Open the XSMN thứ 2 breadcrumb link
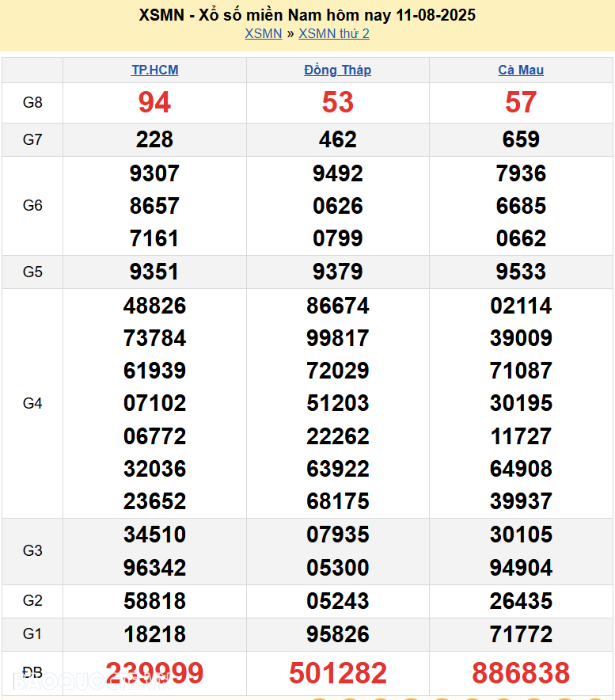The height and width of the screenshot is (700, 615). (x=333, y=33)
